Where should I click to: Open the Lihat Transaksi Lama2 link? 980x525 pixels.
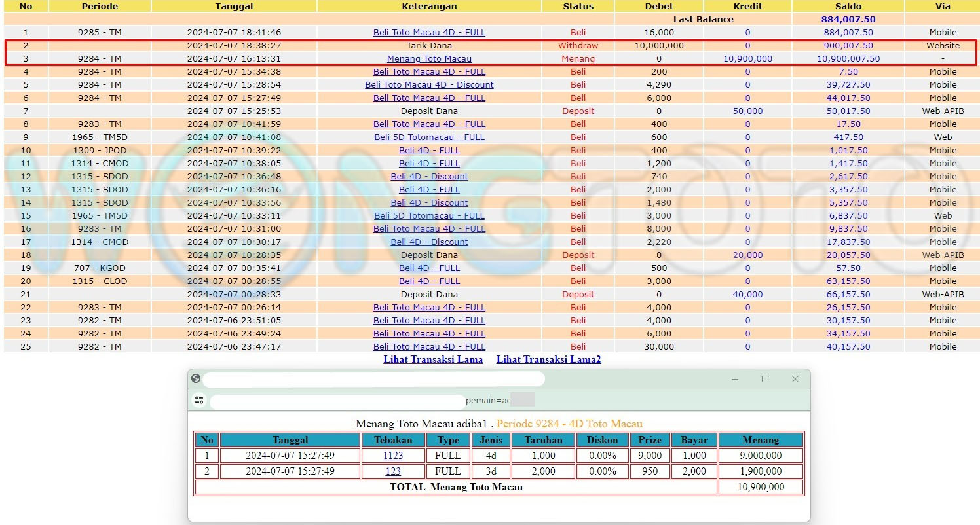pyautogui.click(x=548, y=359)
